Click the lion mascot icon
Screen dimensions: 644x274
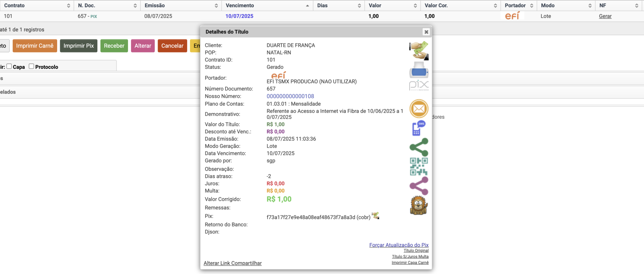pyautogui.click(x=419, y=205)
